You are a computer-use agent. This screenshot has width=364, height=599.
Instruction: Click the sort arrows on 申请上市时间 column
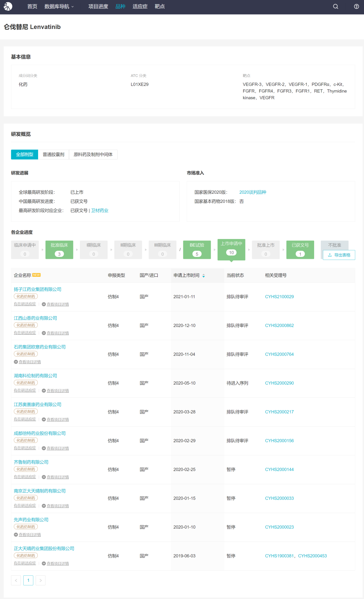pyautogui.click(x=204, y=276)
